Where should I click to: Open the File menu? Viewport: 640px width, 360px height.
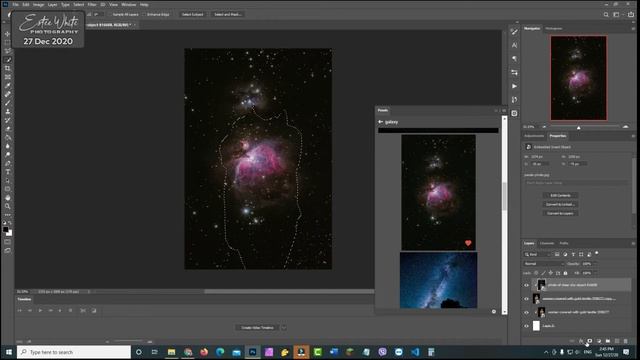pos(16,4)
